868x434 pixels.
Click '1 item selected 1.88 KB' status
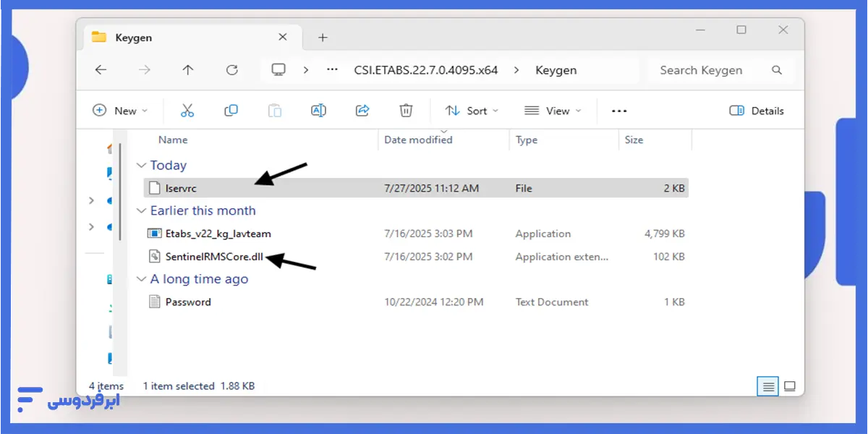coord(198,386)
